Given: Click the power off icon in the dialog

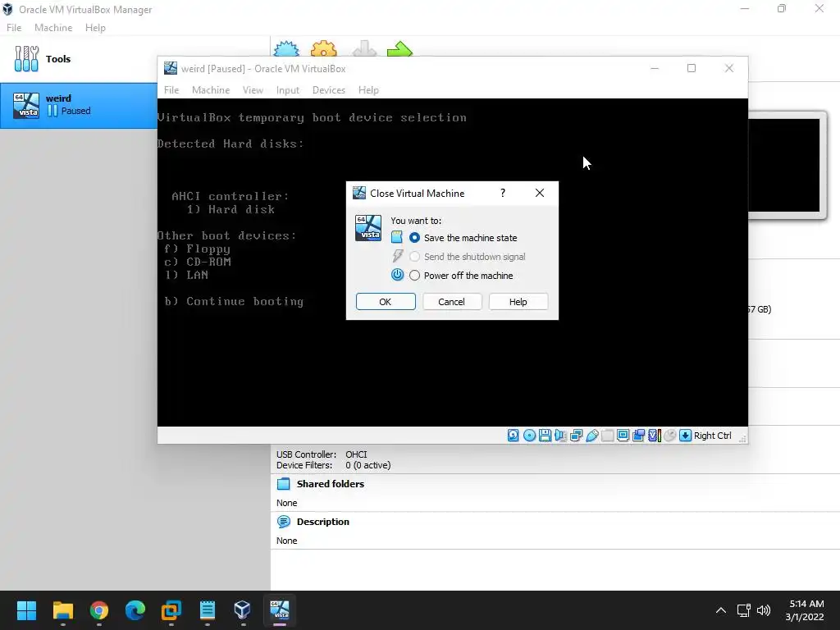Looking at the screenshot, I should pos(397,275).
